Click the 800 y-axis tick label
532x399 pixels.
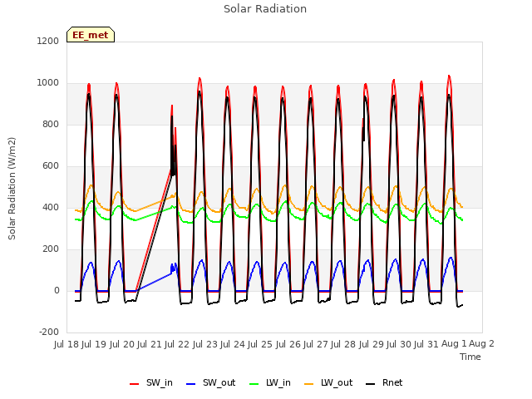pos(51,124)
